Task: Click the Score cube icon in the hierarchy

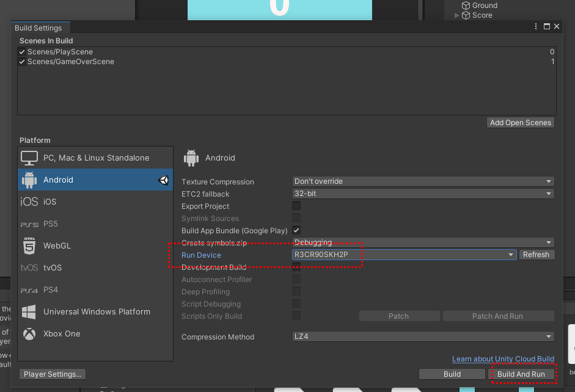Action: (x=466, y=15)
